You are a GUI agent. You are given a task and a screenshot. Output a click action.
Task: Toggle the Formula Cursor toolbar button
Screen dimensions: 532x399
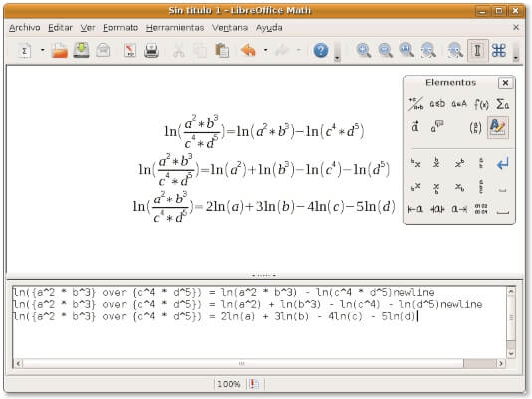tap(477, 51)
